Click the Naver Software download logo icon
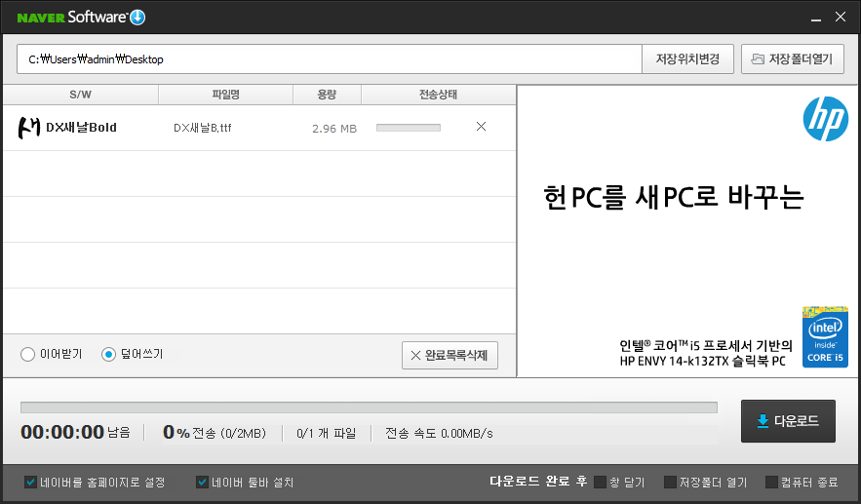Screen dimensions: 861x504 137,18
